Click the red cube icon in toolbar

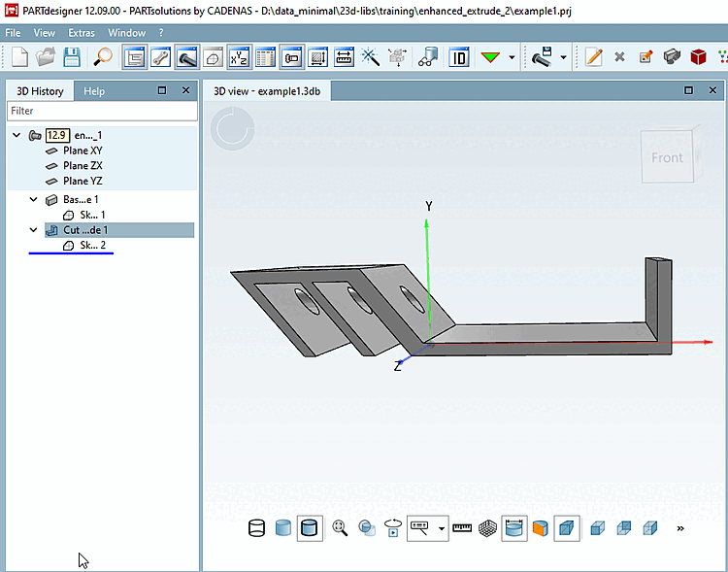pyautogui.click(x=698, y=57)
